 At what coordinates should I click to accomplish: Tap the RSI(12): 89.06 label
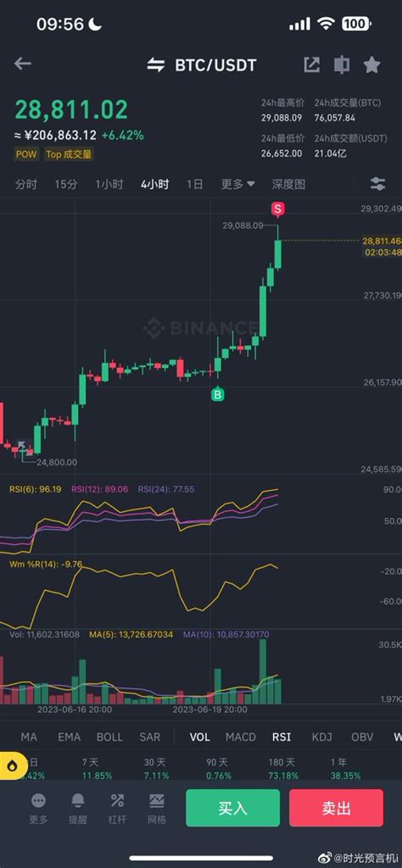[x=99, y=489]
